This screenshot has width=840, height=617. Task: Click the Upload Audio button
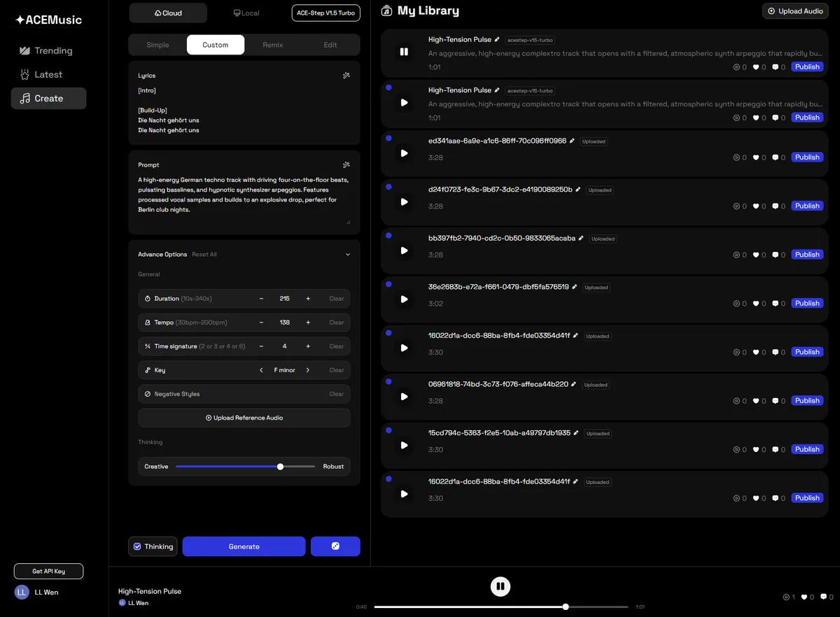(795, 11)
